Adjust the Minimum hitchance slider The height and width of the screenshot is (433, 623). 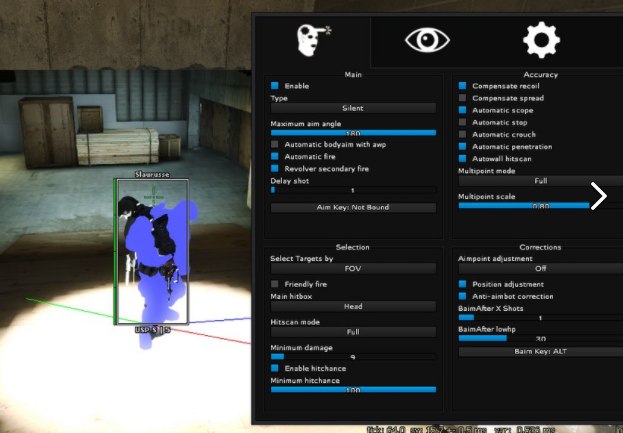click(x=353, y=390)
